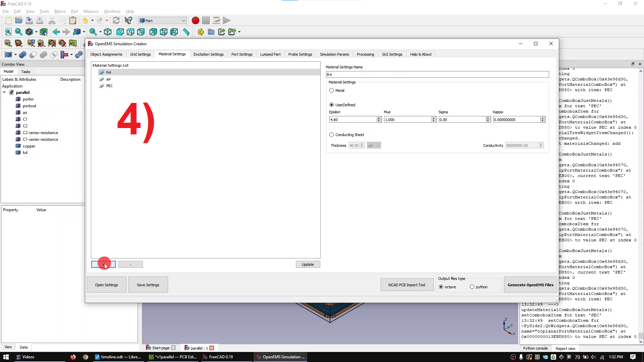Image resolution: width=644 pixels, height=362 pixels.
Task: Increase Epsilon with its spinner arrow
Action: (378, 118)
